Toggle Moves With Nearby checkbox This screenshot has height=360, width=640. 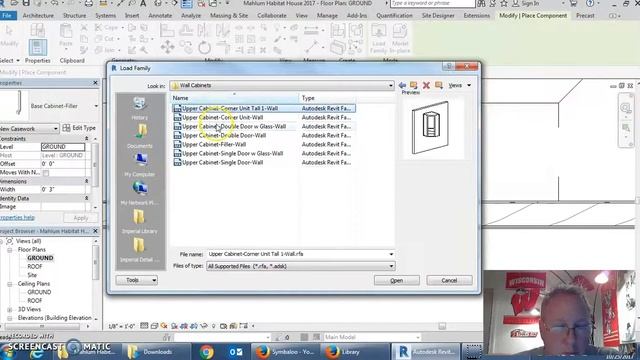[46, 173]
